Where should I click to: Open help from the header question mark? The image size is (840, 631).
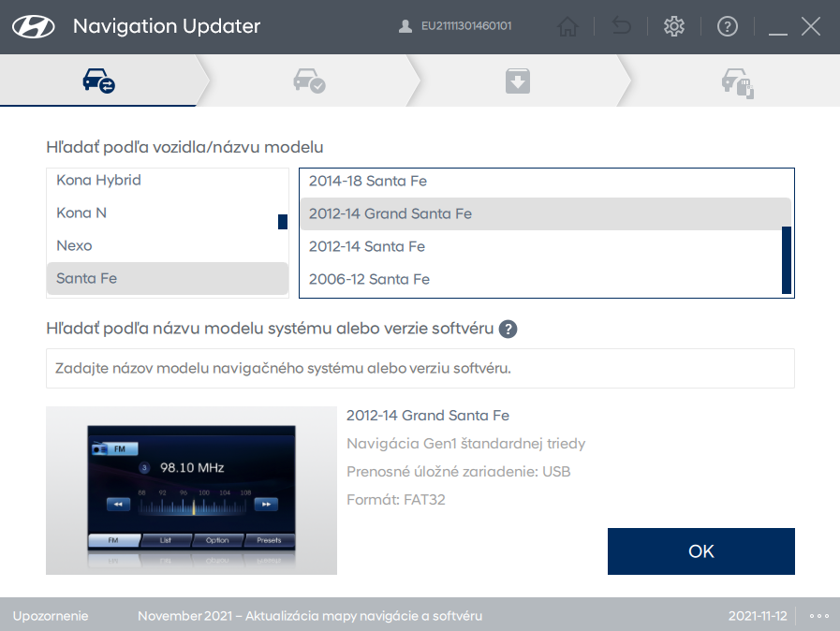click(727, 26)
